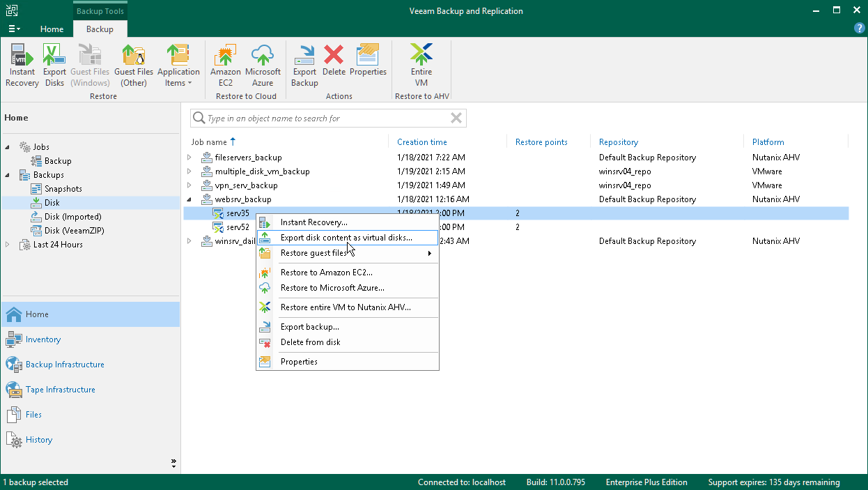868x490 pixels.
Task: Click Guest Files (Other) ribbon icon
Action: [134, 65]
